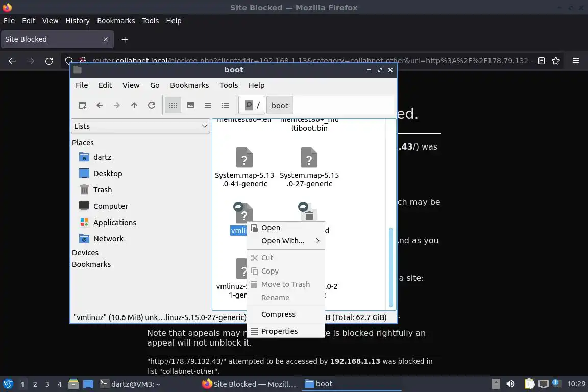Click volume icon in system tray
Image resolution: width=588 pixels, height=392 pixels.
511,384
